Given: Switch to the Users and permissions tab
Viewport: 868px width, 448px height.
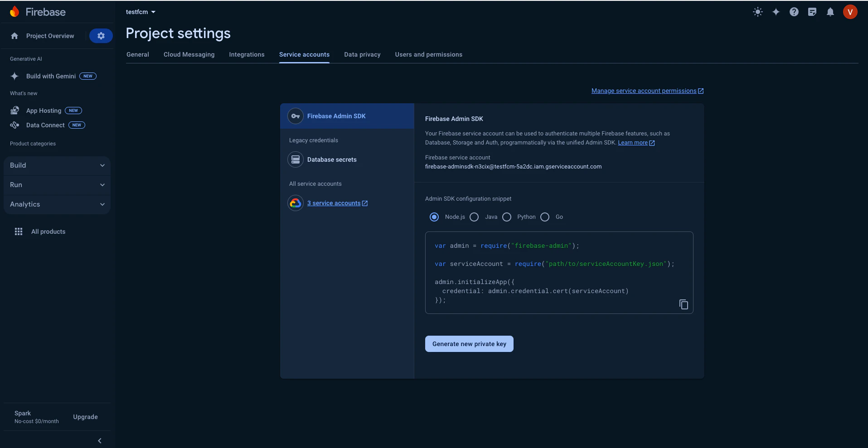Looking at the screenshot, I should tap(428, 54).
